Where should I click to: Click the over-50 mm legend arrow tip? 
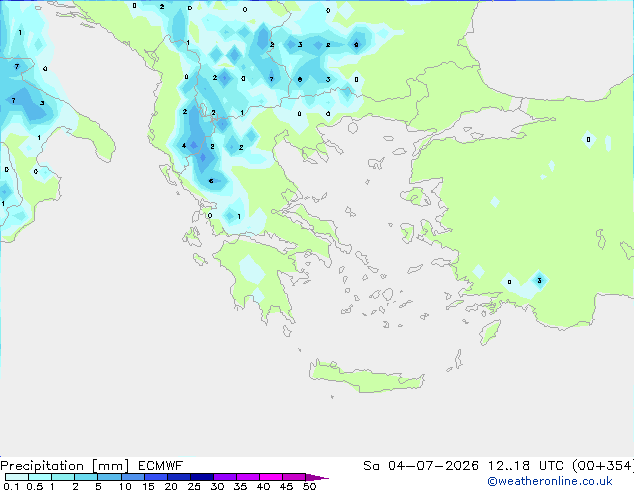317,477
